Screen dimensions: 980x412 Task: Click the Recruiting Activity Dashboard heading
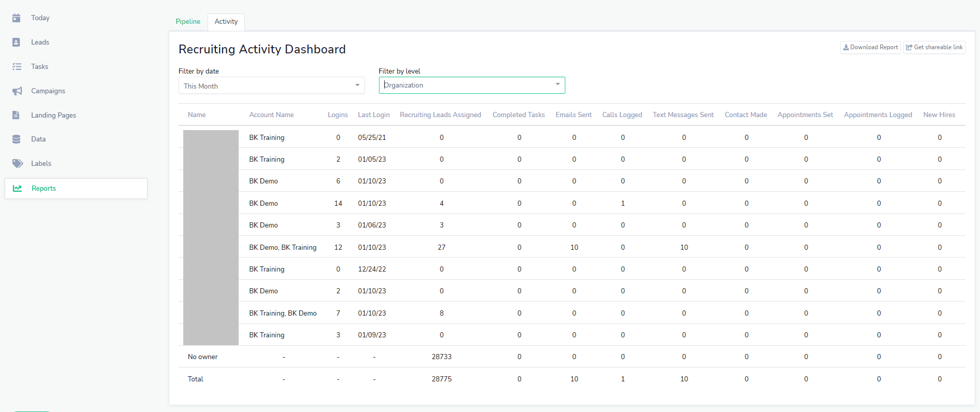[262, 49]
